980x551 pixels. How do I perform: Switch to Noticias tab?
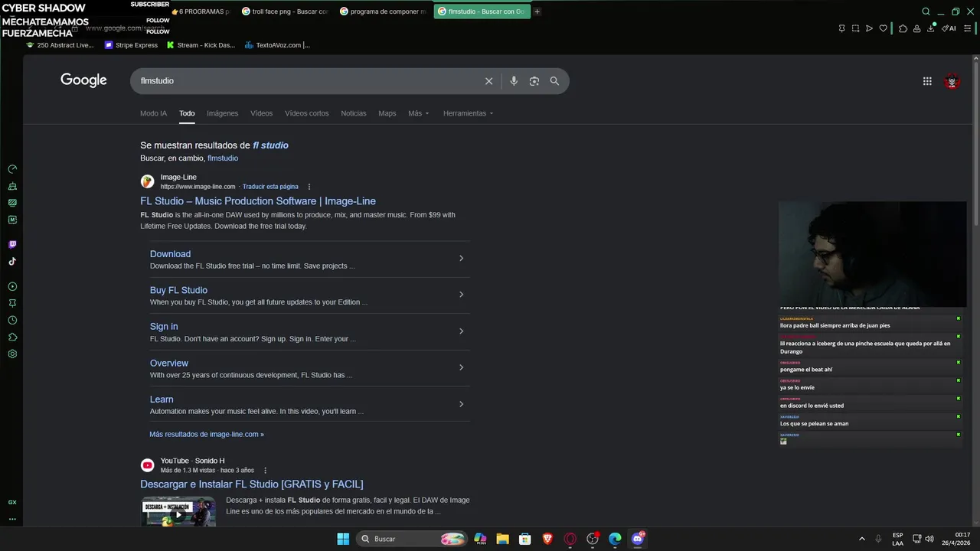coord(354,113)
